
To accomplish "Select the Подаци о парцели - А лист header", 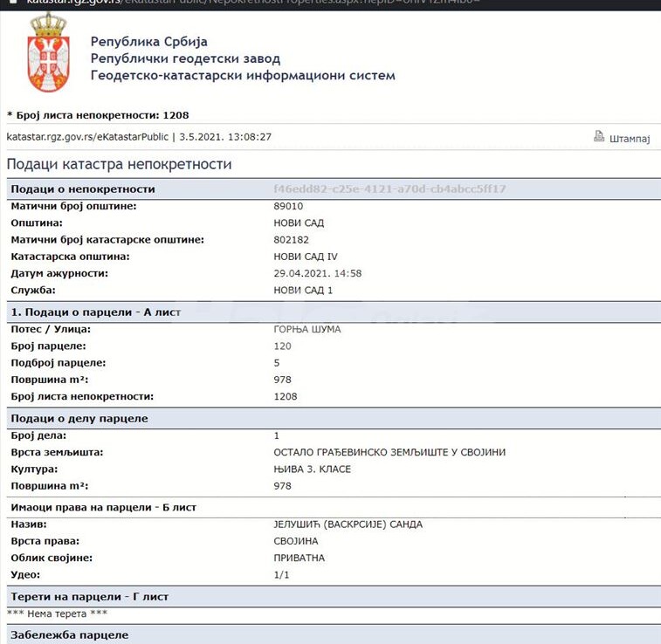I will [95, 312].
